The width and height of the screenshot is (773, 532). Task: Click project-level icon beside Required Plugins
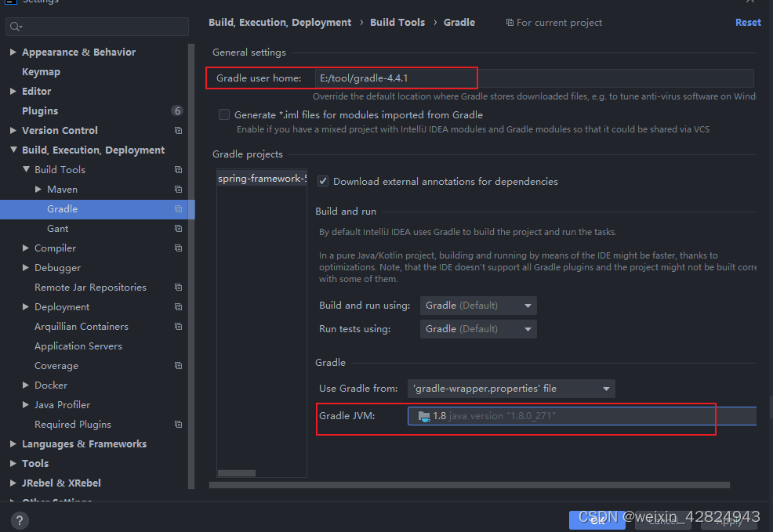pyautogui.click(x=179, y=425)
